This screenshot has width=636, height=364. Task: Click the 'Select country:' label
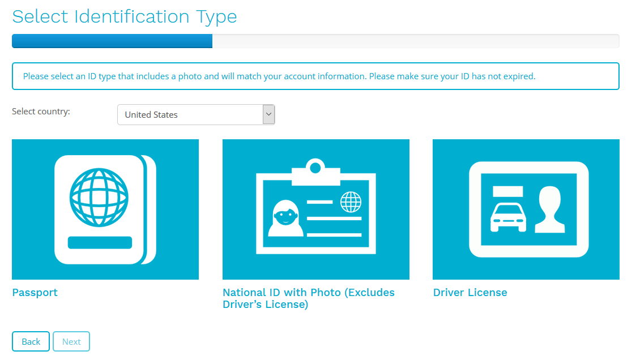(x=41, y=112)
